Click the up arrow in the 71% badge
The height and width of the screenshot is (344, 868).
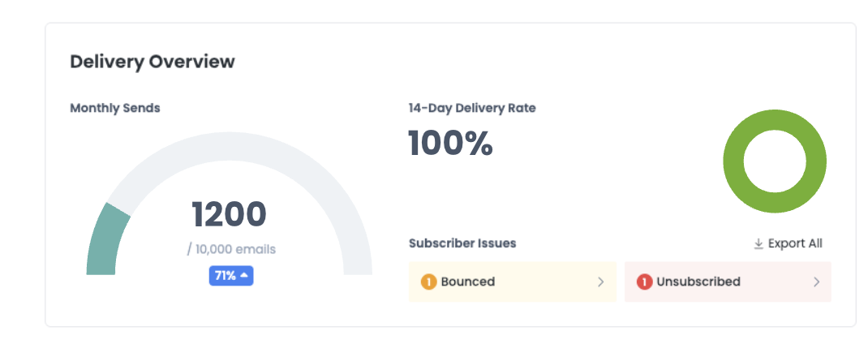(x=245, y=276)
